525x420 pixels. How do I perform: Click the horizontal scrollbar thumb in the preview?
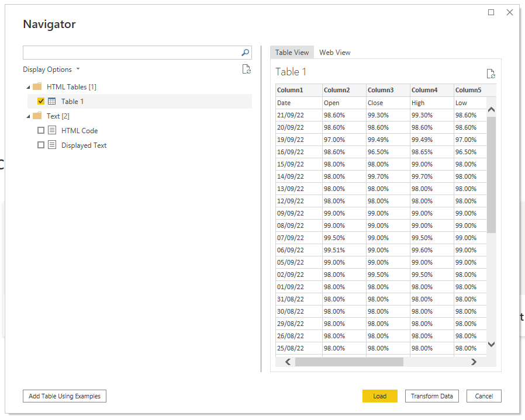tap(349, 362)
